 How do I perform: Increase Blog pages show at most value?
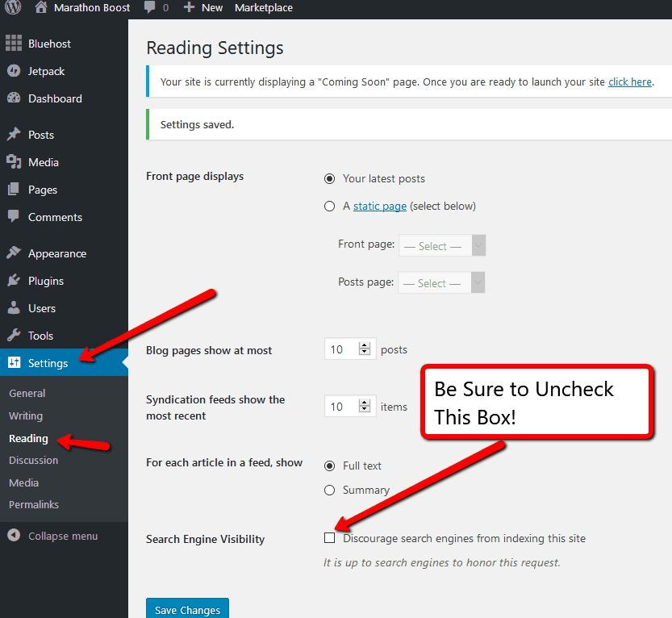pos(365,345)
